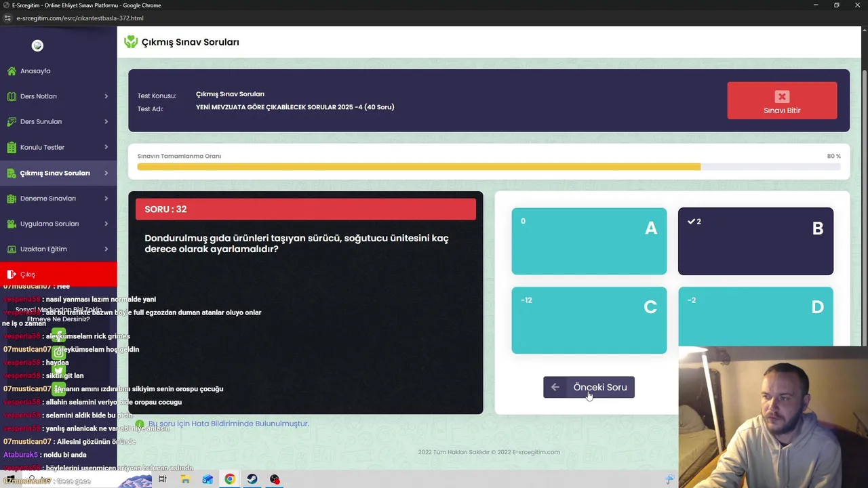Click the presentation icon for Ders Sunuları

pyautogui.click(x=12, y=122)
